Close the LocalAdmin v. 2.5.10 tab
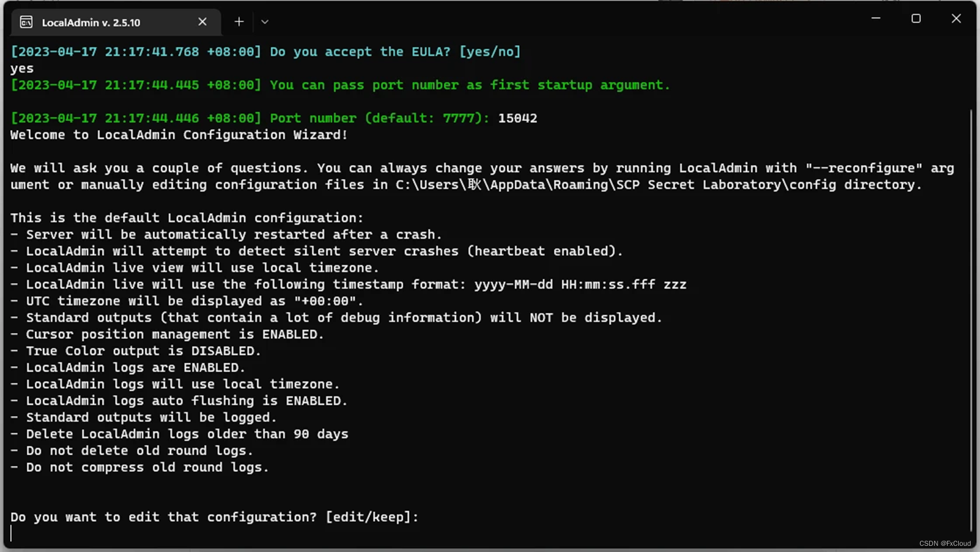Viewport: 980px width, 552px height. point(202,22)
